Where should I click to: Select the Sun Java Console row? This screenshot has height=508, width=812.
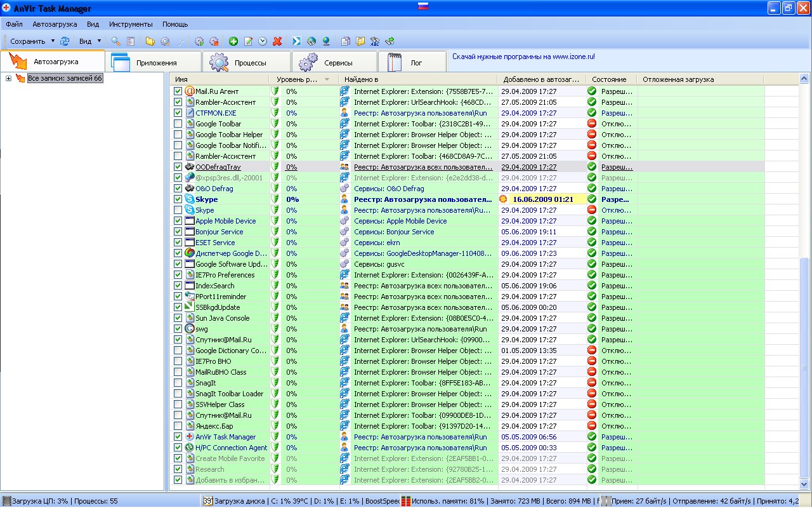click(468, 318)
